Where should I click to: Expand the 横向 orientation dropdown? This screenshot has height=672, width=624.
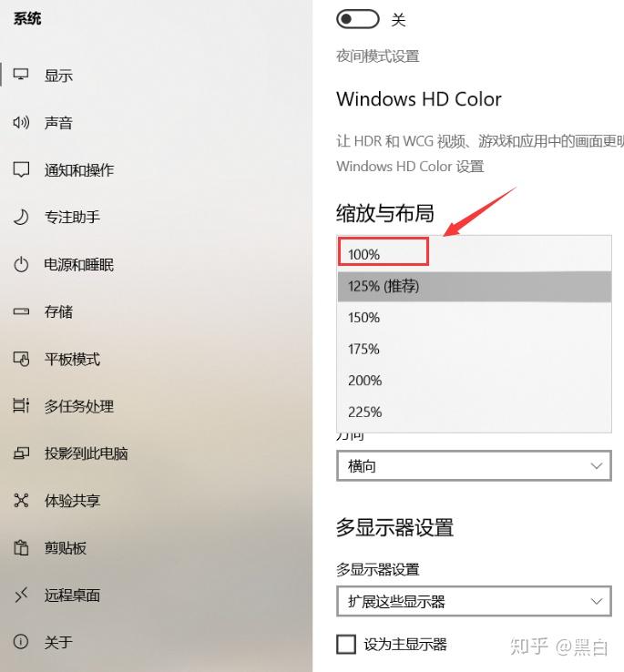tap(474, 466)
